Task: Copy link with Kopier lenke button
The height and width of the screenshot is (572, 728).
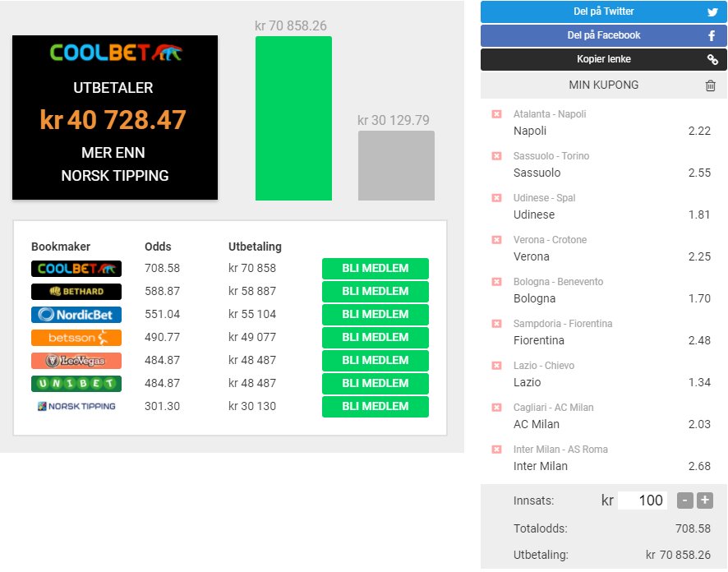Action: [x=604, y=59]
